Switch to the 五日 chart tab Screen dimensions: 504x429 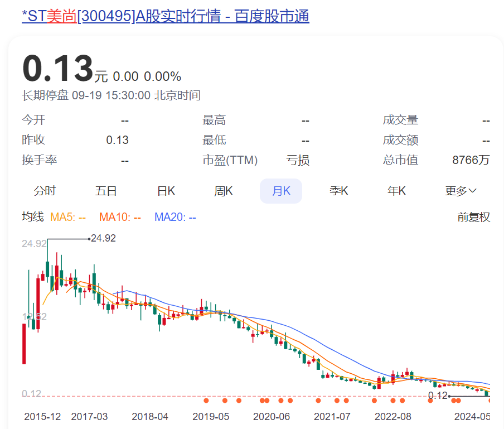pos(106,191)
